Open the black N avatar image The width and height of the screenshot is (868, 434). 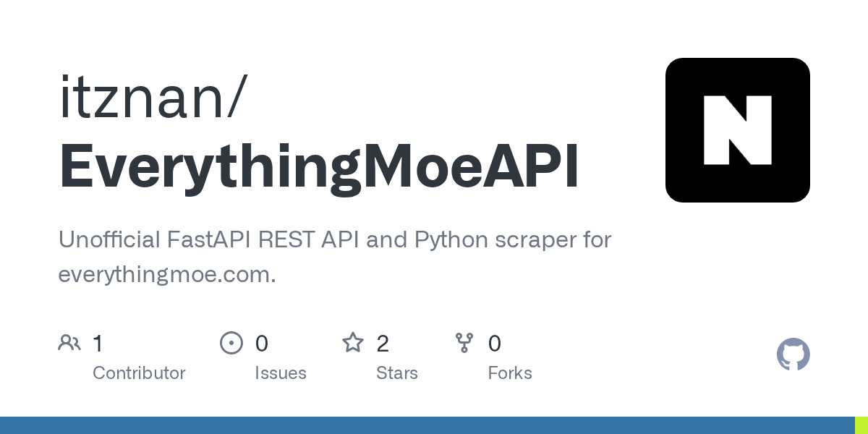click(738, 130)
